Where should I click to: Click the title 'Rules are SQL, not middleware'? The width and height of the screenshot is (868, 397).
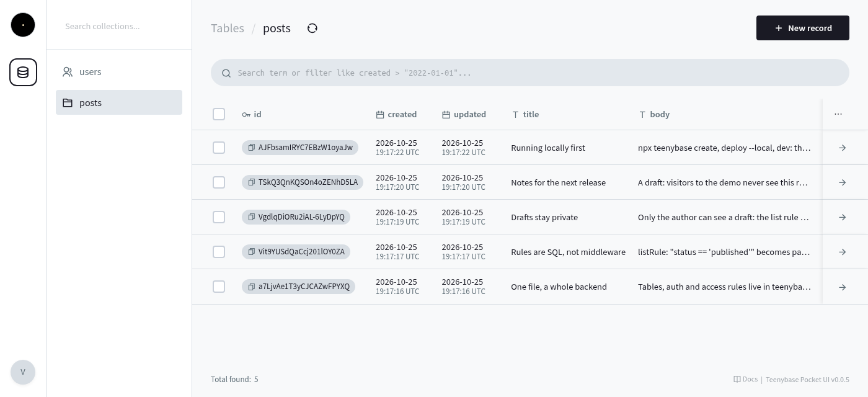pos(569,252)
